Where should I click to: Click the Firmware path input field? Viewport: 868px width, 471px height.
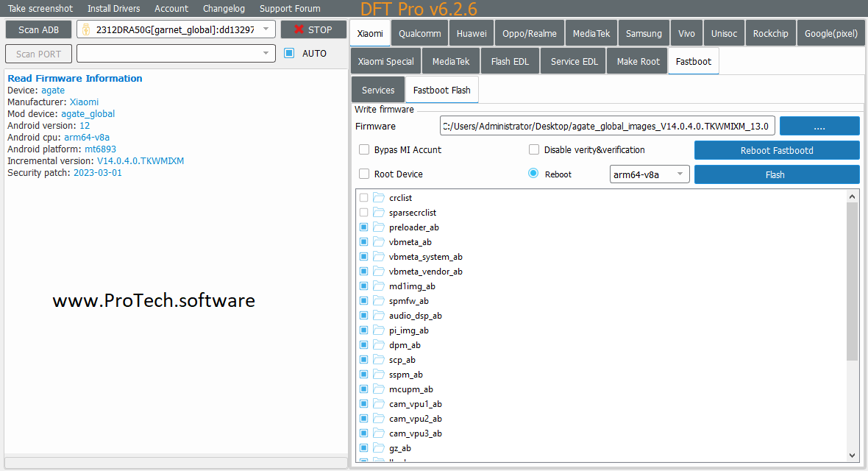(x=608, y=126)
